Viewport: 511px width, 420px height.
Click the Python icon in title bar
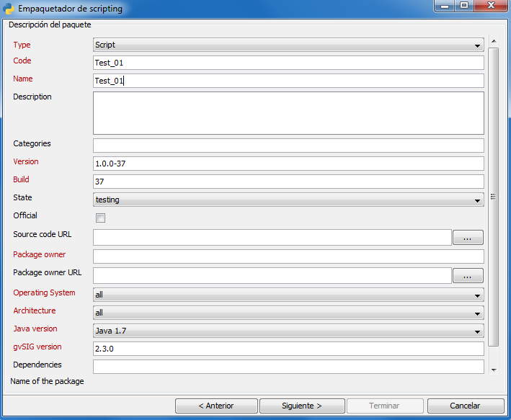pos(9,9)
